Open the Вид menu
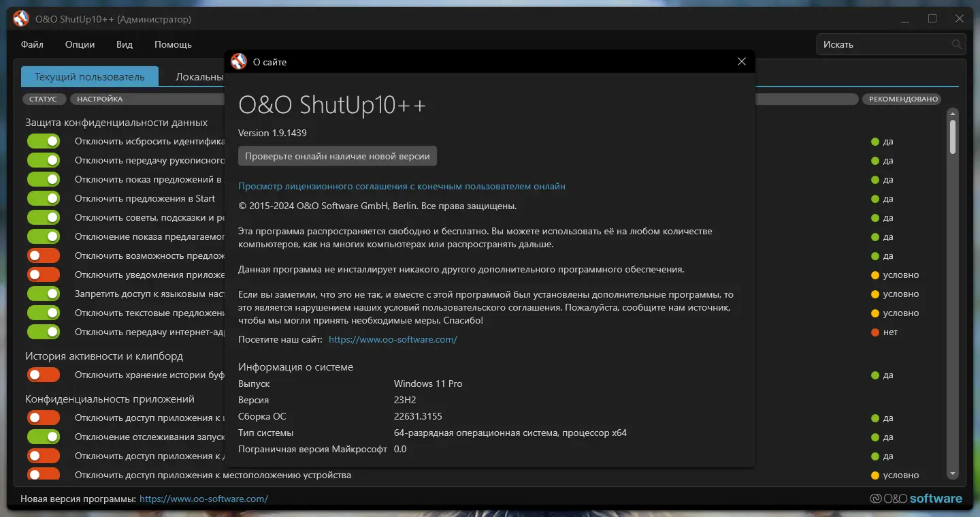This screenshot has height=517, width=980. [125, 44]
